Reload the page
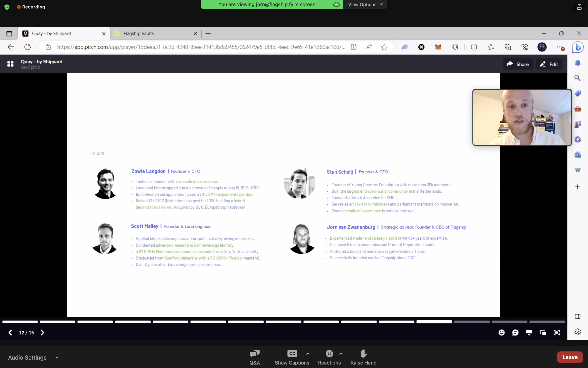 pyautogui.click(x=27, y=47)
